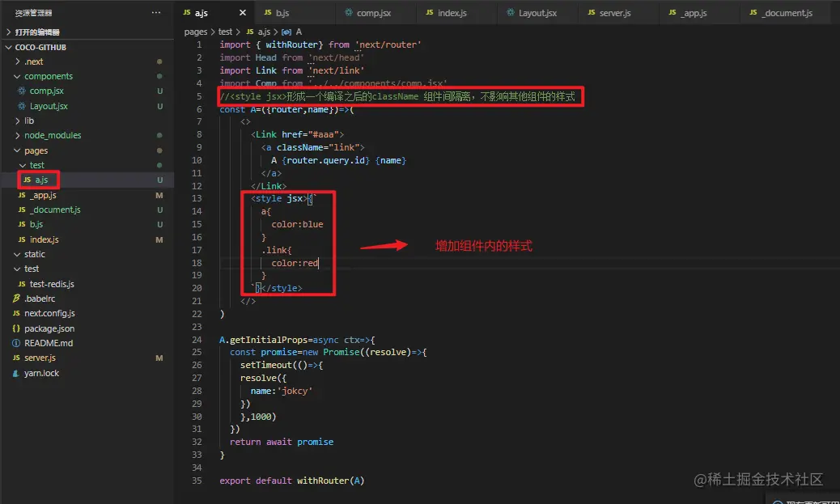
Task: Click the React icon on the Layout.jsx tab
Action: tap(511, 12)
